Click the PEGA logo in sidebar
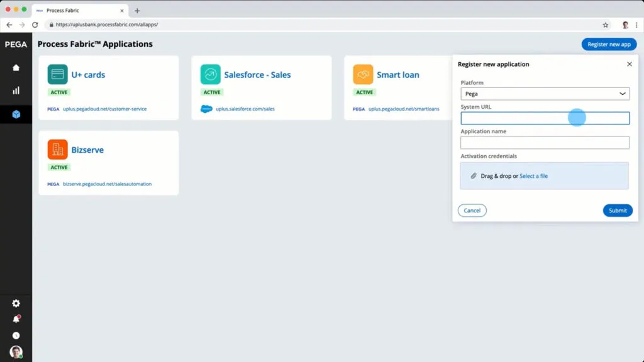The height and width of the screenshot is (362, 644). (16, 45)
